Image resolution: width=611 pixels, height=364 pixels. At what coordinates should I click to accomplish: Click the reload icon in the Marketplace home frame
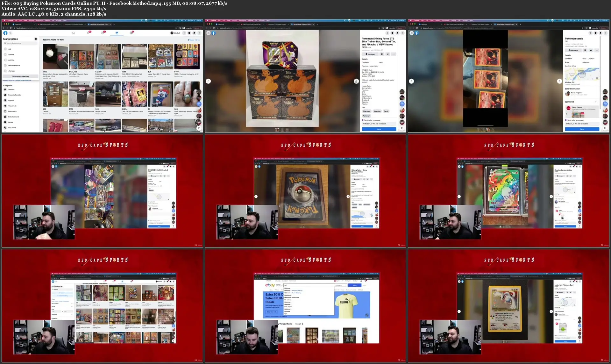click(11, 28)
